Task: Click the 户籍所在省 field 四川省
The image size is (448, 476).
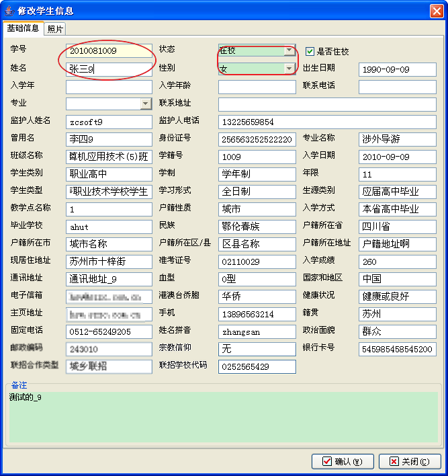Action: click(x=398, y=227)
